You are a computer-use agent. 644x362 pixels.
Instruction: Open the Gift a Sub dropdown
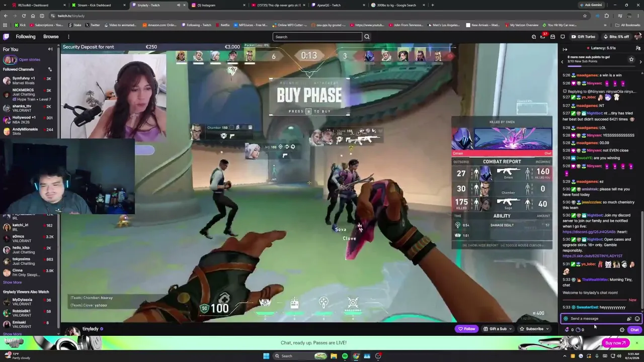tap(498, 329)
